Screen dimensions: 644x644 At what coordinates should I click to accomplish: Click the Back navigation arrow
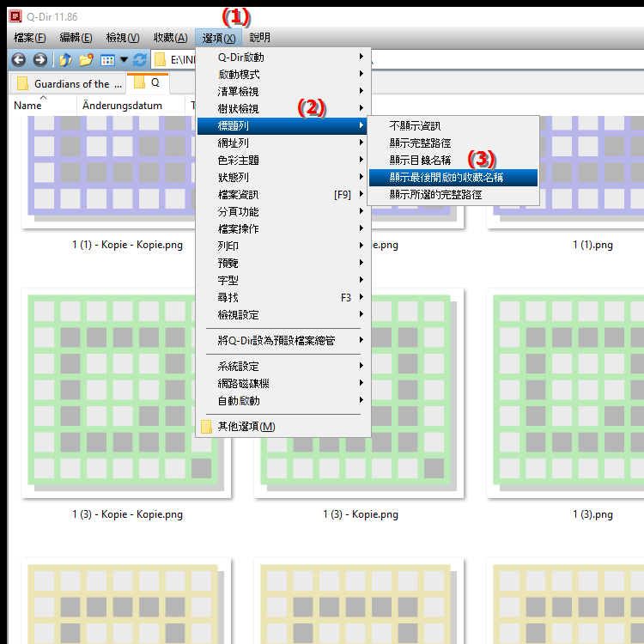pos(18,60)
